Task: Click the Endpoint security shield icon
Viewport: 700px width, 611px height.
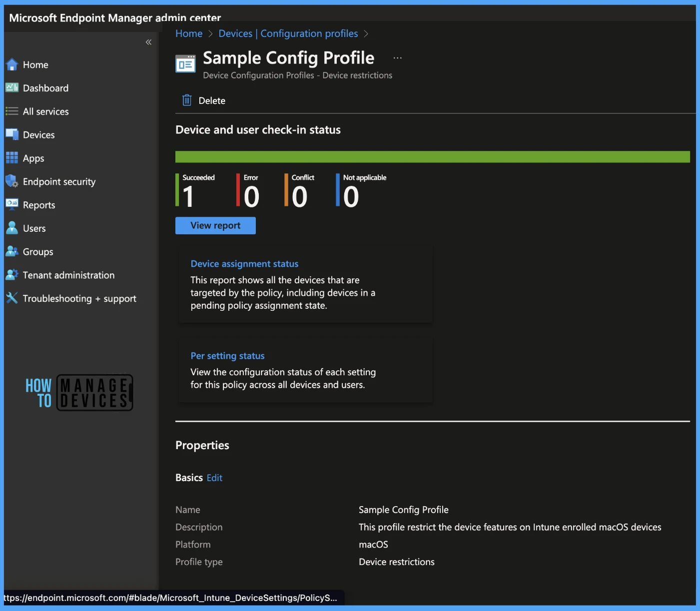Action: pyautogui.click(x=12, y=181)
